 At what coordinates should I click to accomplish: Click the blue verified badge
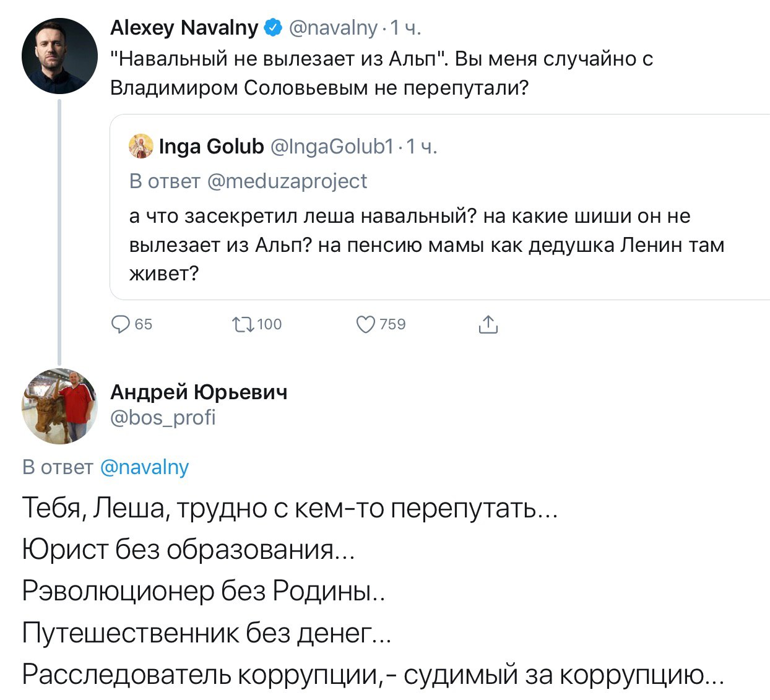click(x=273, y=28)
